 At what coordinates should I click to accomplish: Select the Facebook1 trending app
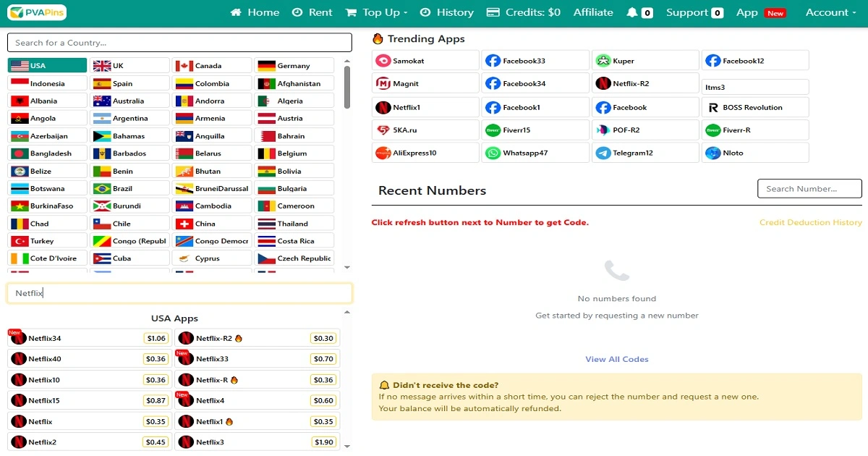click(535, 107)
